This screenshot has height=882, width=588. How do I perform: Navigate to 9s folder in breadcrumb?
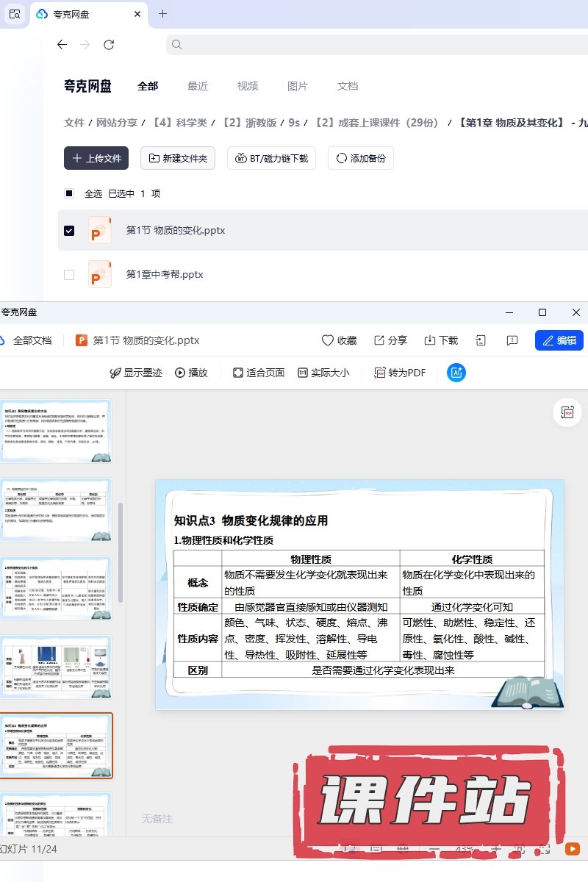click(x=293, y=123)
